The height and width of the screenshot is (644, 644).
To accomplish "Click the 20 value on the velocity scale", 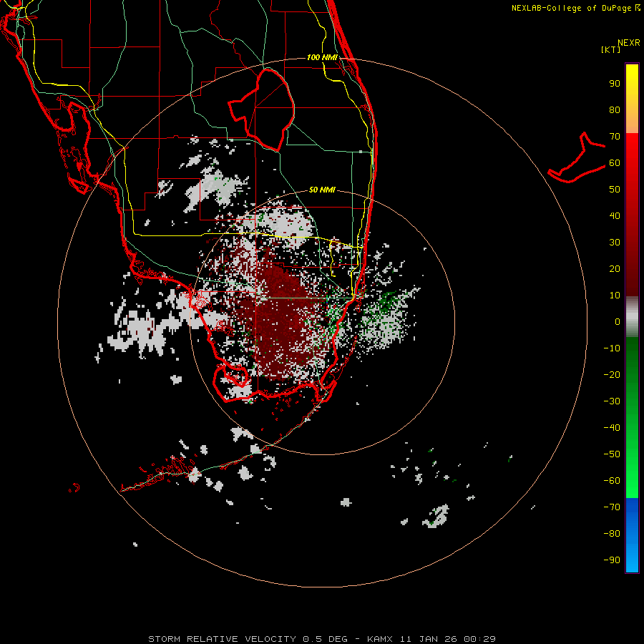I will pos(615,269).
